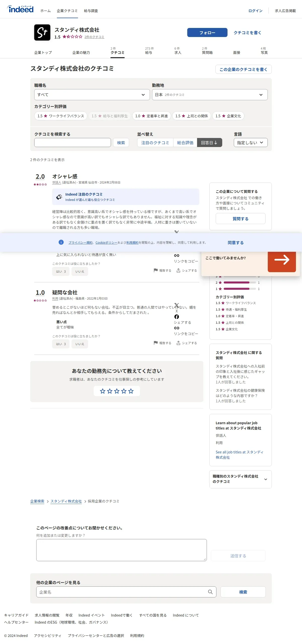This screenshot has height=644, width=302.
Task: Open 給与調査 in top navigation
Action: click(91, 11)
